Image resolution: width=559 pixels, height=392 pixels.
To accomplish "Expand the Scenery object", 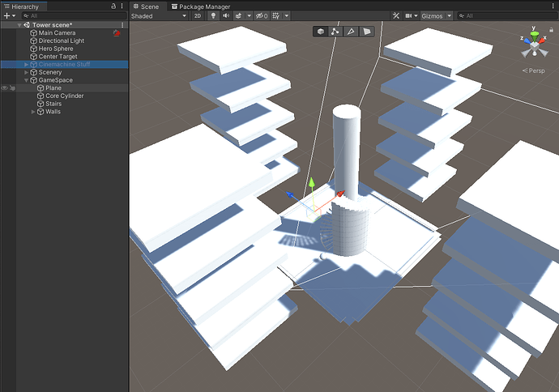I will tap(26, 72).
